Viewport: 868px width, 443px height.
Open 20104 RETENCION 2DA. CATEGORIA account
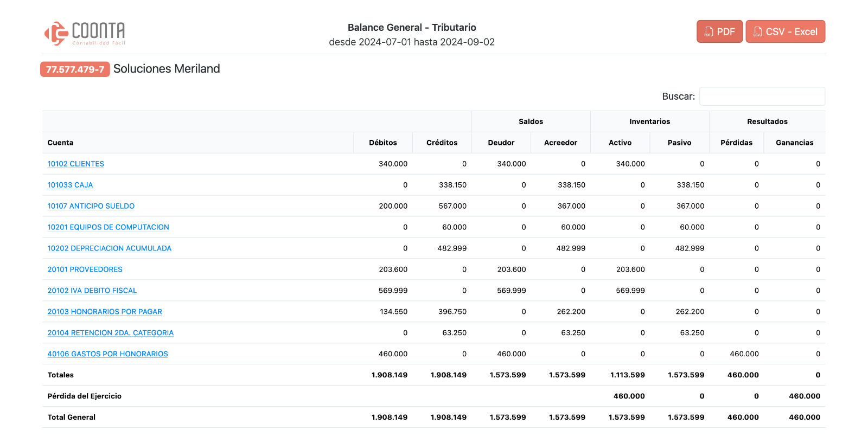[110, 333]
